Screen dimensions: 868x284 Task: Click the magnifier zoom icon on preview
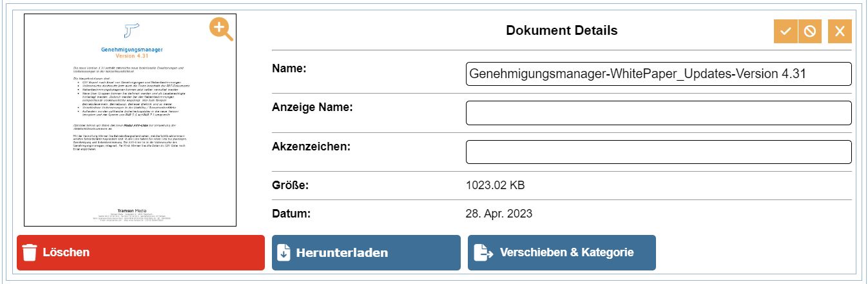click(x=220, y=29)
